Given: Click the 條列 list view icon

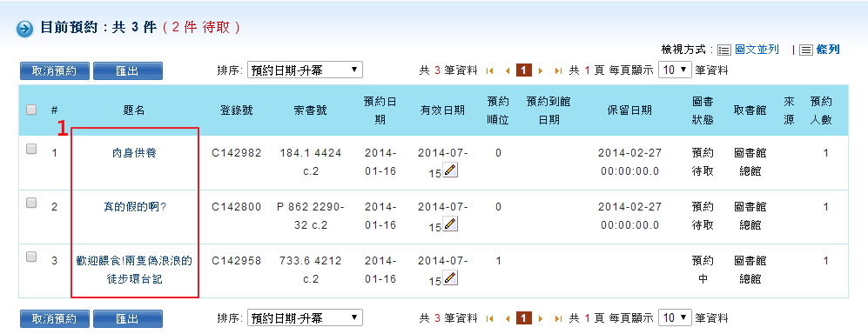Looking at the screenshot, I should [x=806, y=50].
